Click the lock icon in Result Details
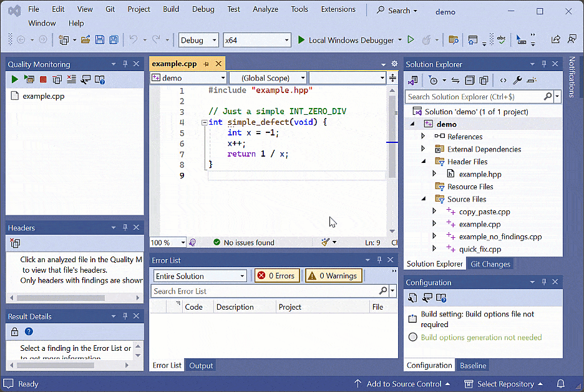 pos(14,331)
